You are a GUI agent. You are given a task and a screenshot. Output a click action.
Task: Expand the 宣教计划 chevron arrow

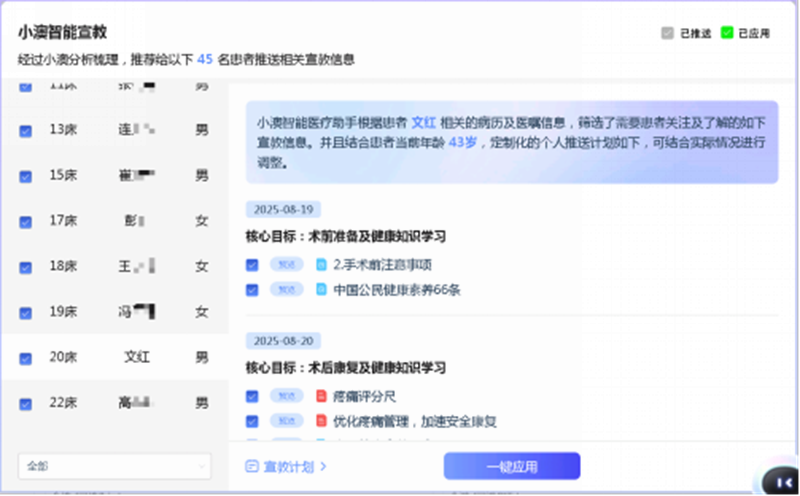(324, 466)
